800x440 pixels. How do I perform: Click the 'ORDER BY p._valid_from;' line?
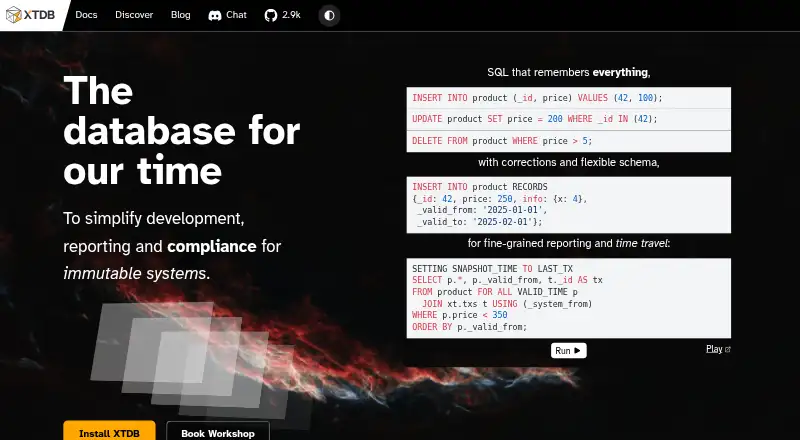(469, 327)
